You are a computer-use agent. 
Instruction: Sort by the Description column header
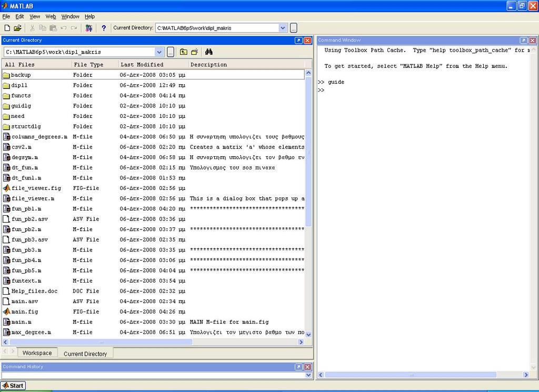[x=246, y=65]
